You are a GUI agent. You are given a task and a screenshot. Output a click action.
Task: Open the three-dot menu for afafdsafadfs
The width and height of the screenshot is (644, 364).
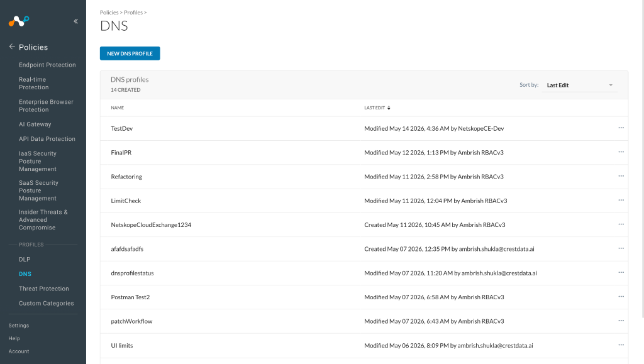621,249
